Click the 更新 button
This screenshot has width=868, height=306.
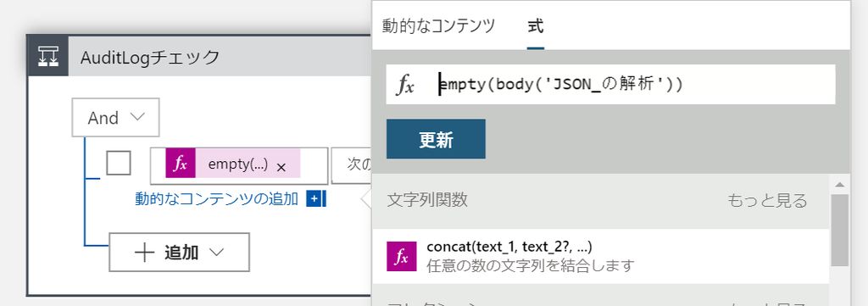436,140
